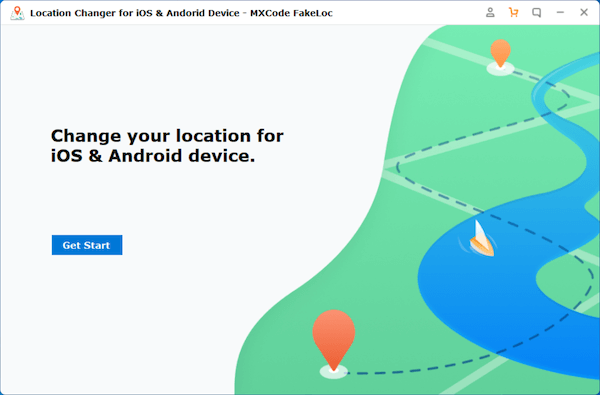600x395 pixels.
Task: Click the Get Start button
Action: 87,245
